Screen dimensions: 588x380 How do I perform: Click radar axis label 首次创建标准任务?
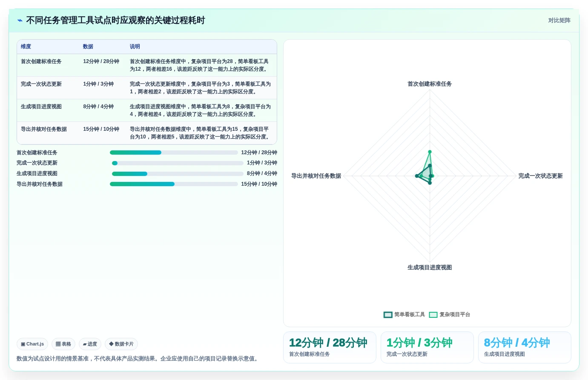pyautogui.click(x=430, y=84)
